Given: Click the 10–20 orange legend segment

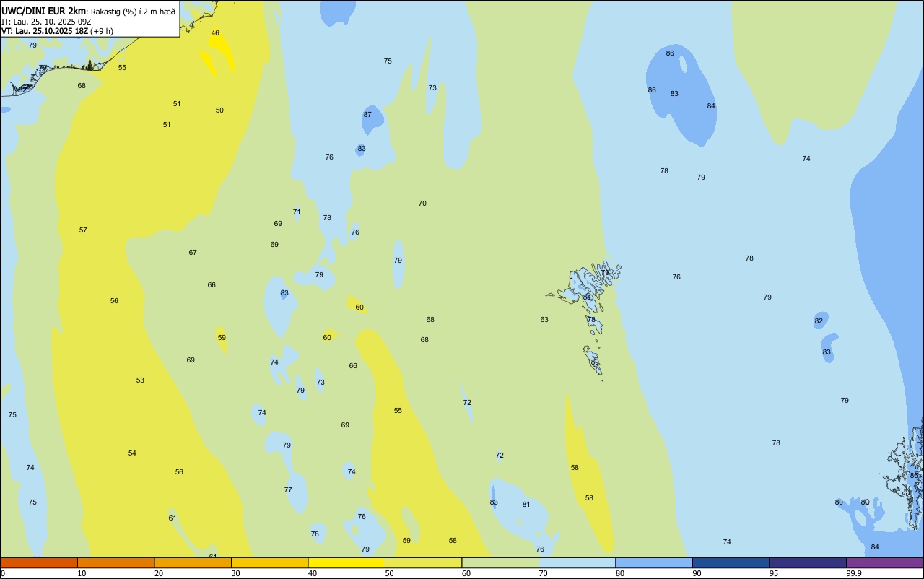Looking at the screenshot, I should (x=115, y=562).
